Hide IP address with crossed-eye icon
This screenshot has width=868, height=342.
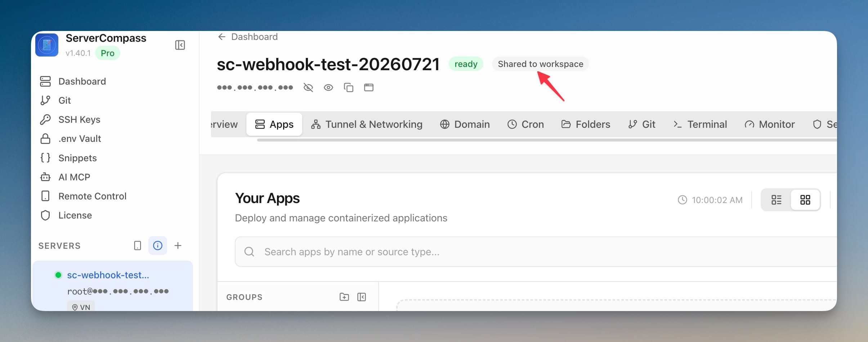point(308,87)
